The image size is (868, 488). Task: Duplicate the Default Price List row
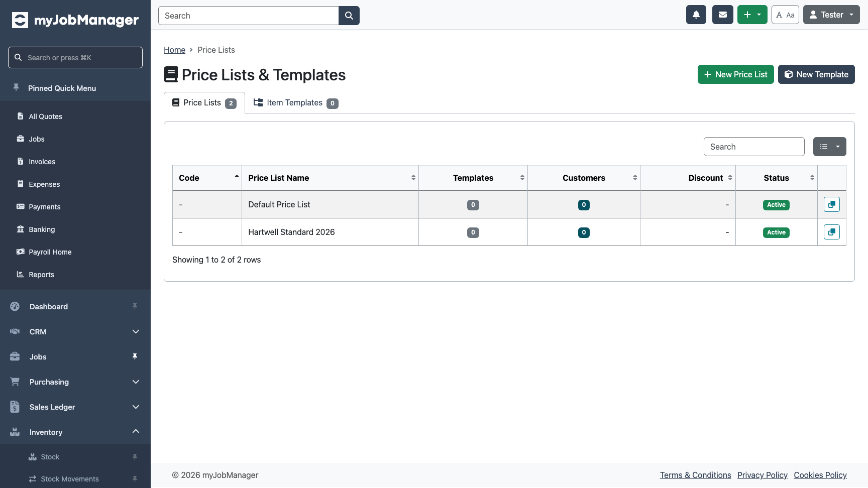coord(832,204)
